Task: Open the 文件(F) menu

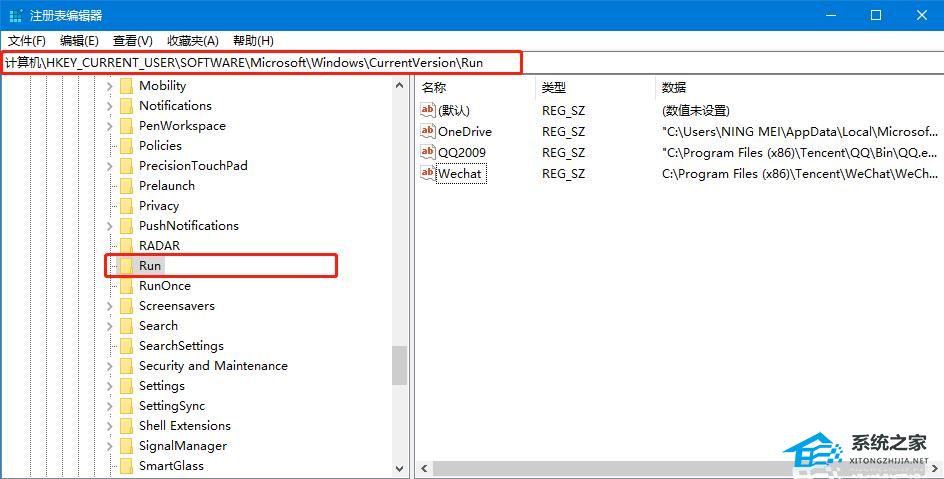Action: [x=27, y=40]
